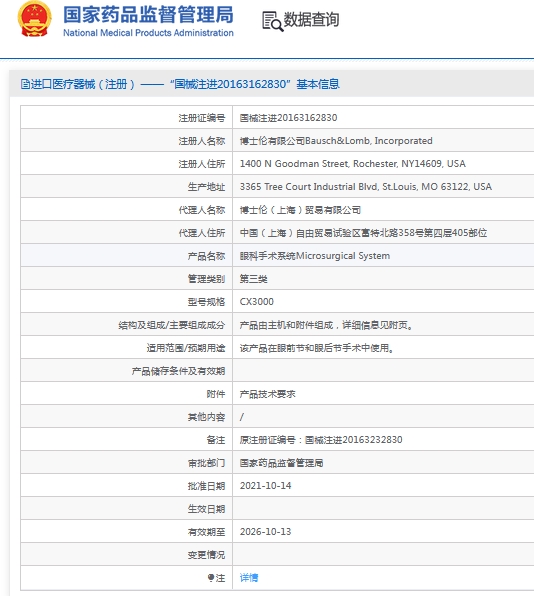The width and height of the screenshot is (534, 596).
Task: Click the 变更情况 row label
Action: [x=206, y=555]
